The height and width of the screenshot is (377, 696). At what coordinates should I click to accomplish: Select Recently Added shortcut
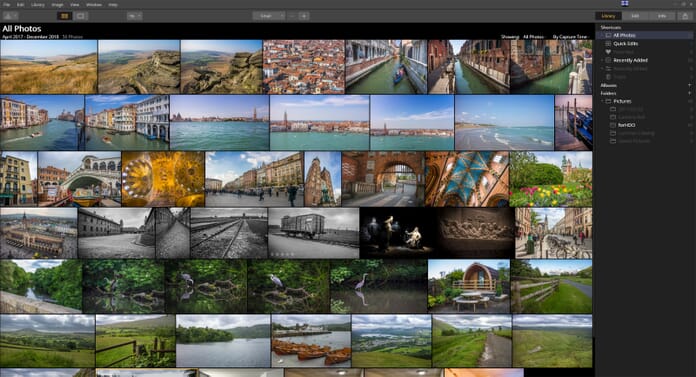[x=630, y=60]
